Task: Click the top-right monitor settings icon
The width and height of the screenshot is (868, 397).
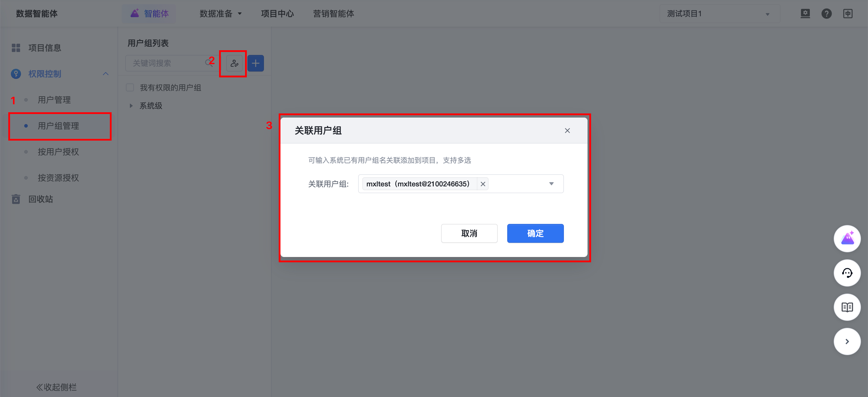Action: (805, 14)
